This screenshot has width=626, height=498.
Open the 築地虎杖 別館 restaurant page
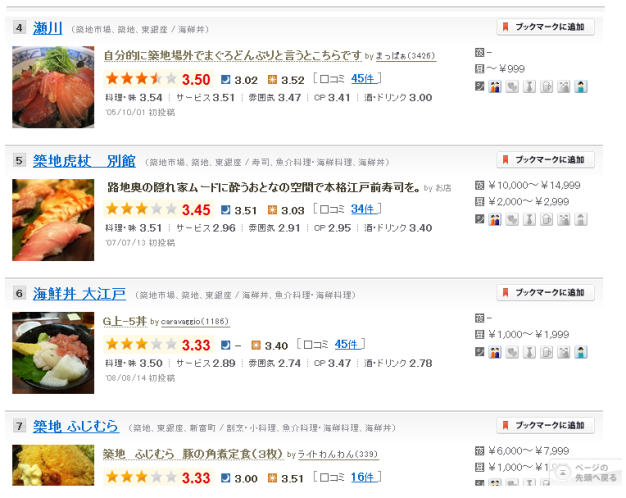pyautogui.click(x=84, y=161)
